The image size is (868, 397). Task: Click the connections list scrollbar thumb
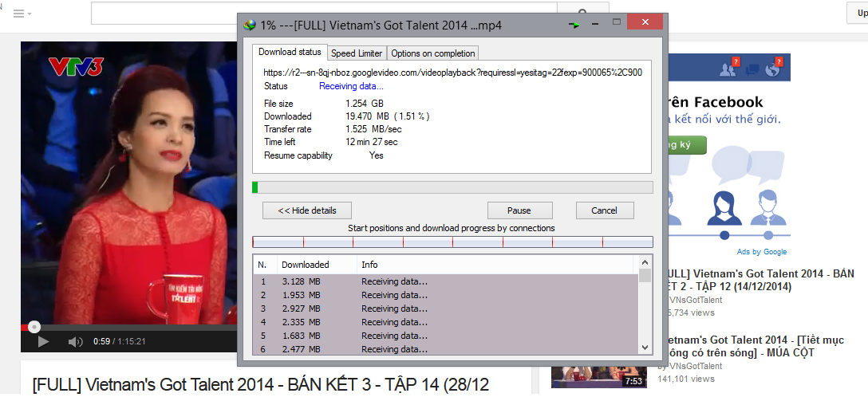[x=645, y=276]
